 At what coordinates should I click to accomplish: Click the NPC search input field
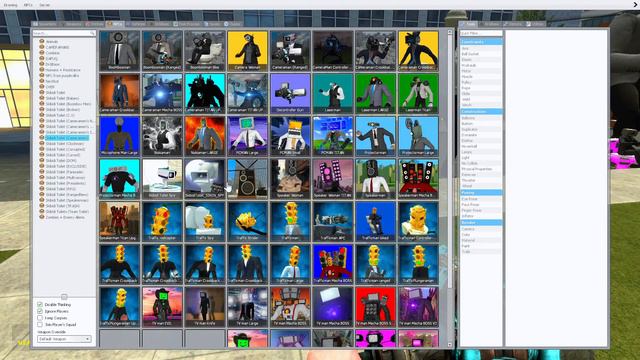[x=64, y=33]
